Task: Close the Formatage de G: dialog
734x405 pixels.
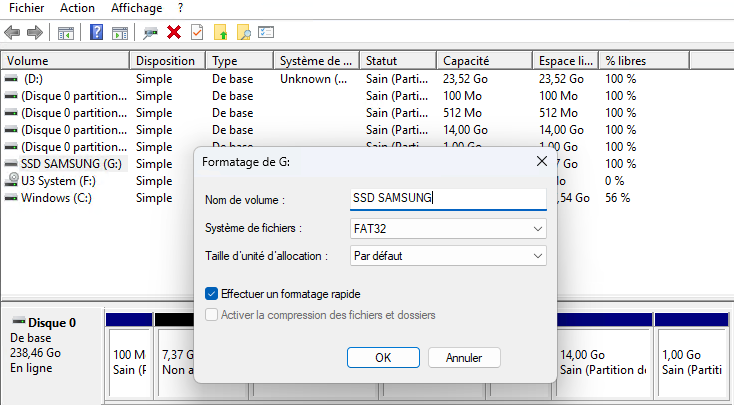Action: click(x=542, y=162)
